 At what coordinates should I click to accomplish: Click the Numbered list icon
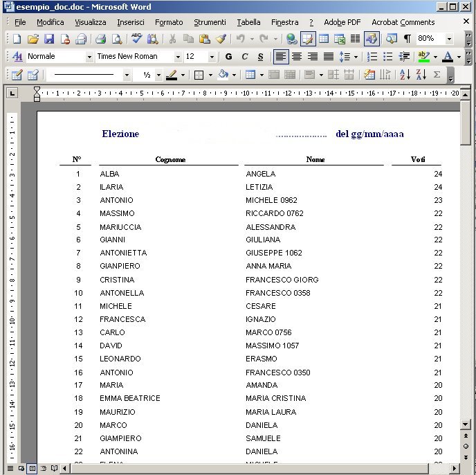coord(372,57)
